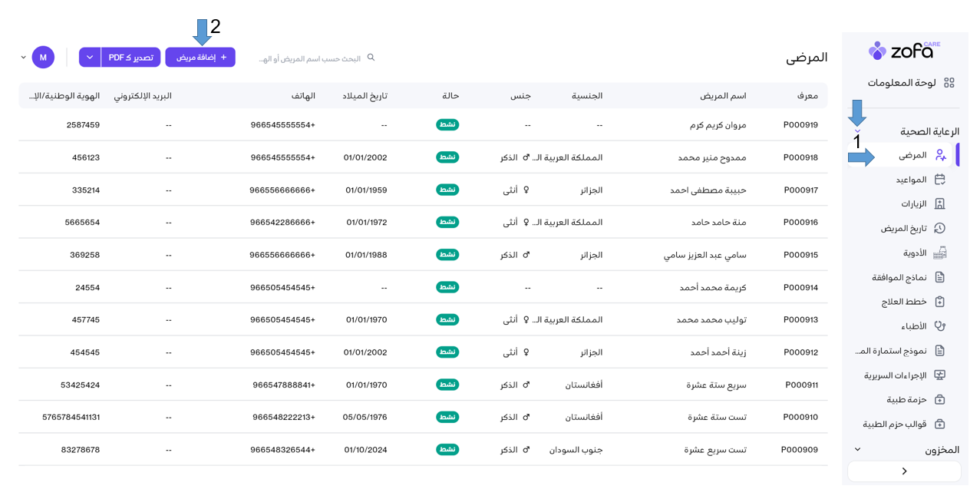Image resolution: width=980 pixels, height=499 pixels.
Task: Click the patient search input field
Action: click(310, 58)
